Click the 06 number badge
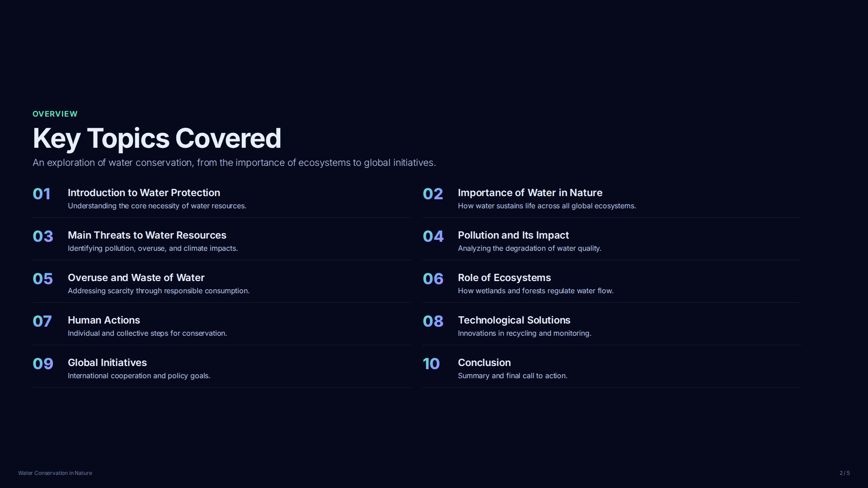This screenshot has width=868, height=488. point(433,279)
